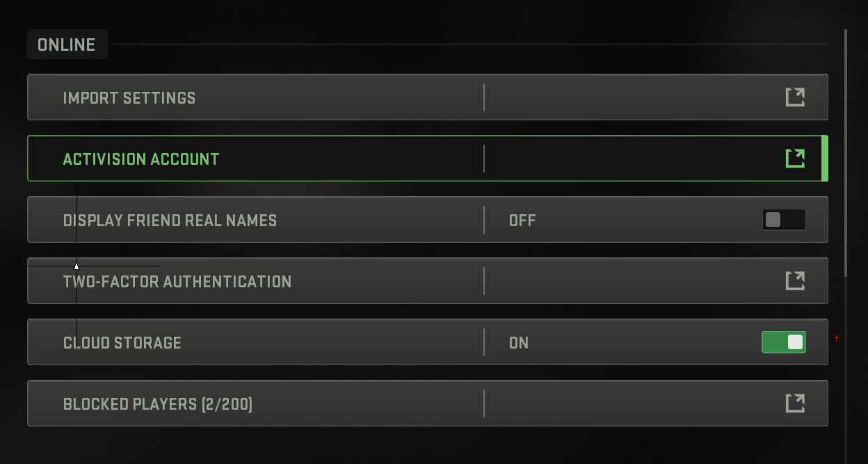
Task: Click the Two-Factor Authentication launch icon
Action: click(x=795, y=281)
